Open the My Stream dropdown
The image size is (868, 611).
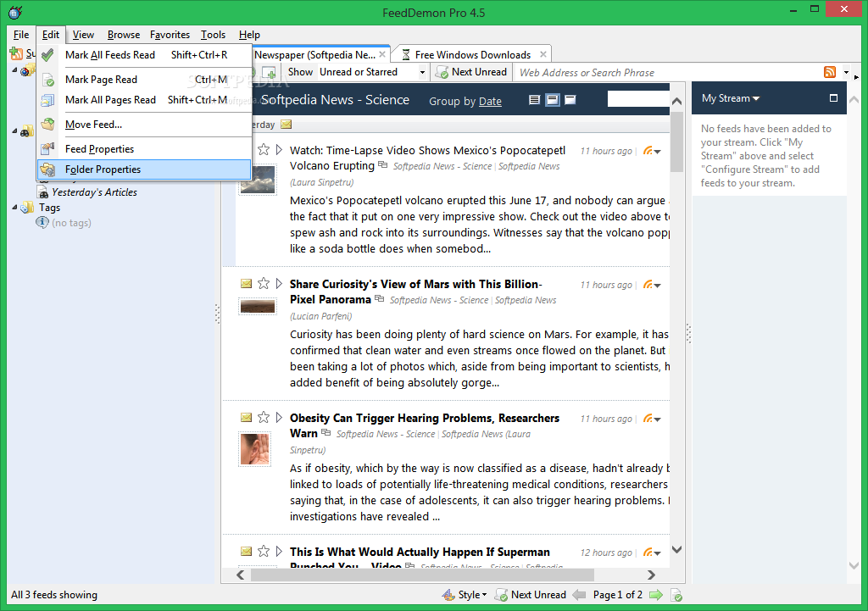point(731,98)
